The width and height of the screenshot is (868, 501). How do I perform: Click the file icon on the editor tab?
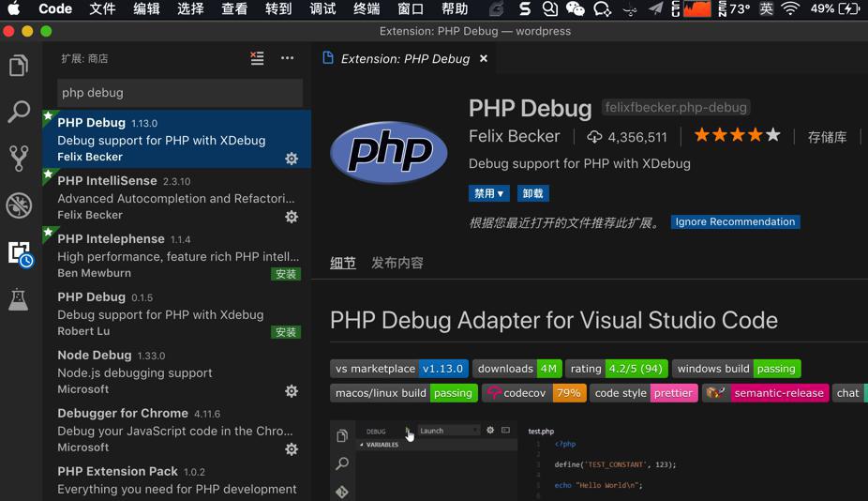click(328, 58)
